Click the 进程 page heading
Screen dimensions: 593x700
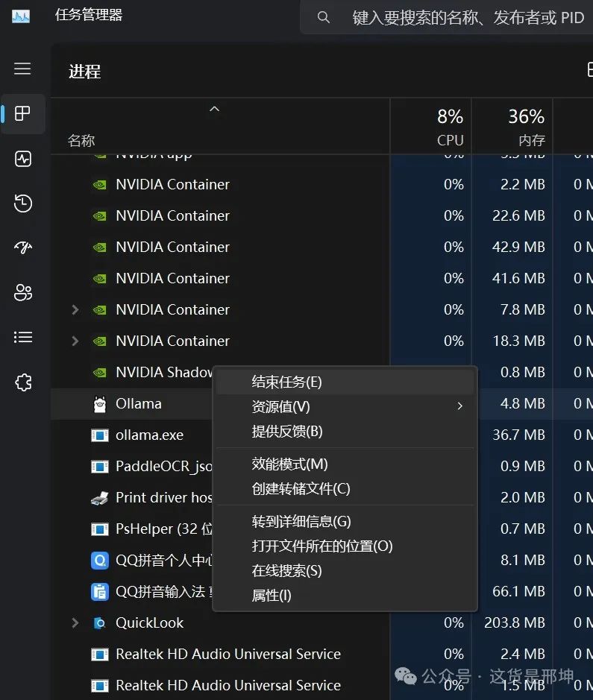(85, 72)
